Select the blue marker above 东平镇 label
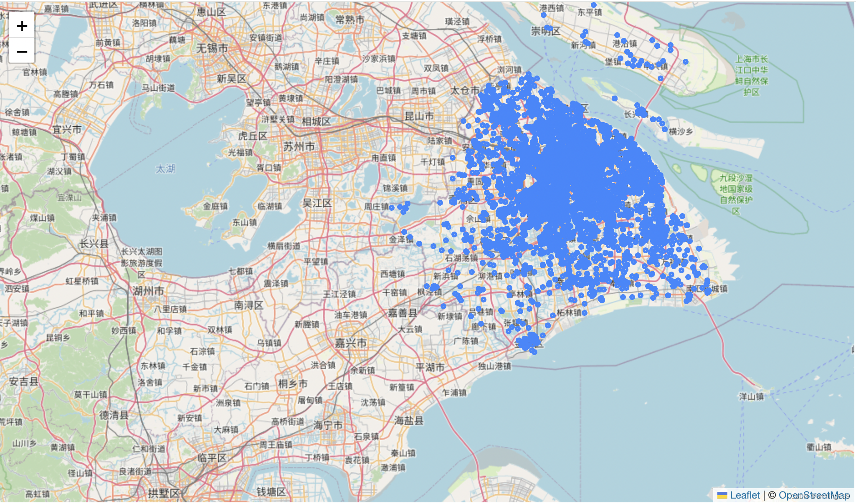The width and height of the screenshot is (856, 504). pos(593,5)
